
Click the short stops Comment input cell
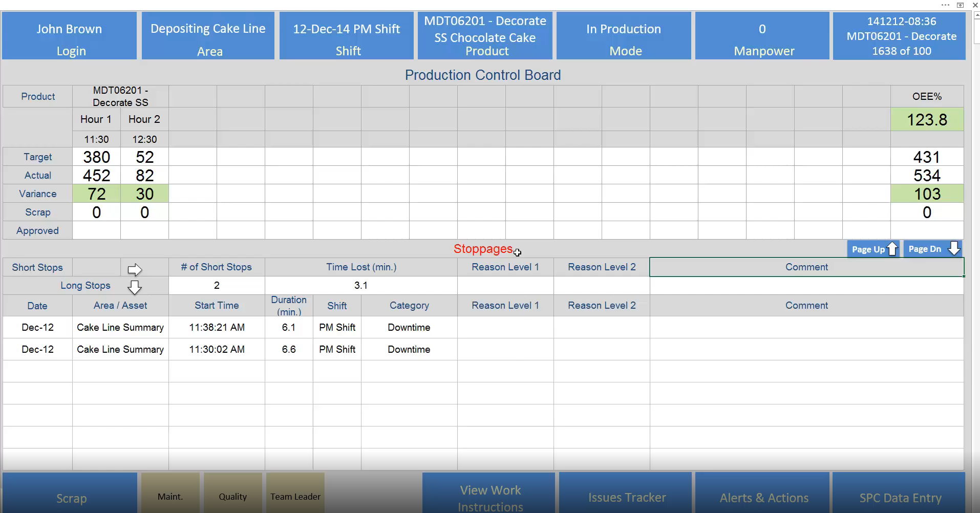[806, 286]
